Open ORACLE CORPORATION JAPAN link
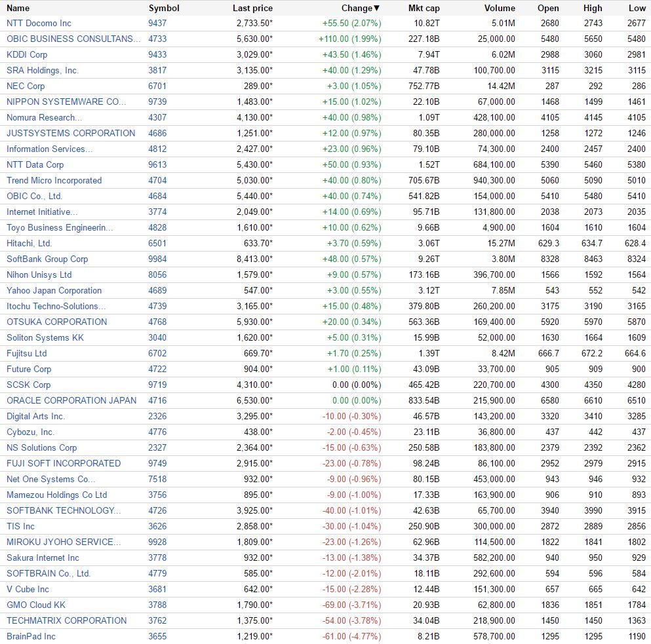The width and height of the screenshot is (651, 644). [x=71, y=401]
